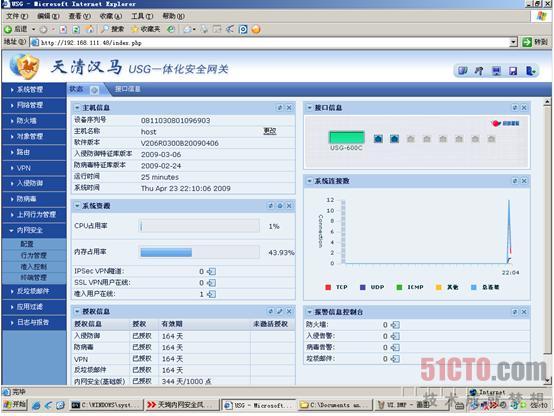Image resolution: width=554 pixels, height=416 pixels.
Task: Click the UDP purple legend swatch
Action: pos(363,287)
